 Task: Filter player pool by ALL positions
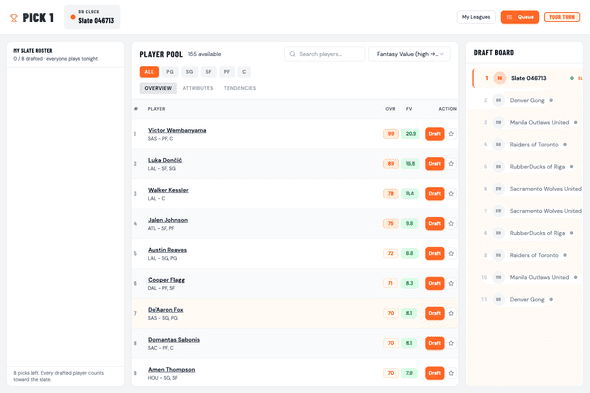pos(149,72)
